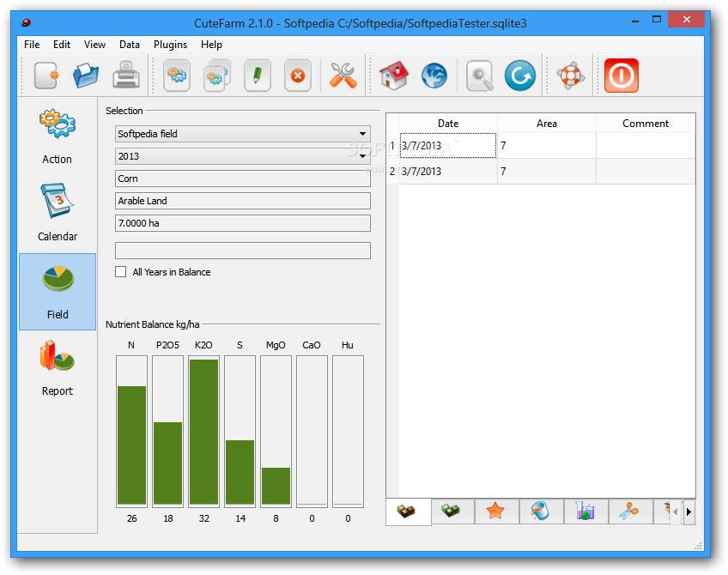728x575 pixels.
Task: Click the tab scroll right arrow
Action: click(x=689, y=511)
